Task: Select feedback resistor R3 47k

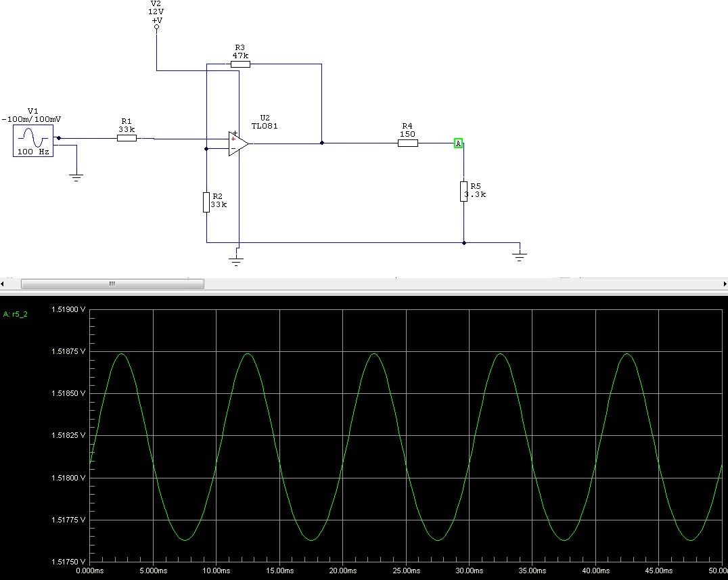Action: pyautogui.click(x=240, y=64)
